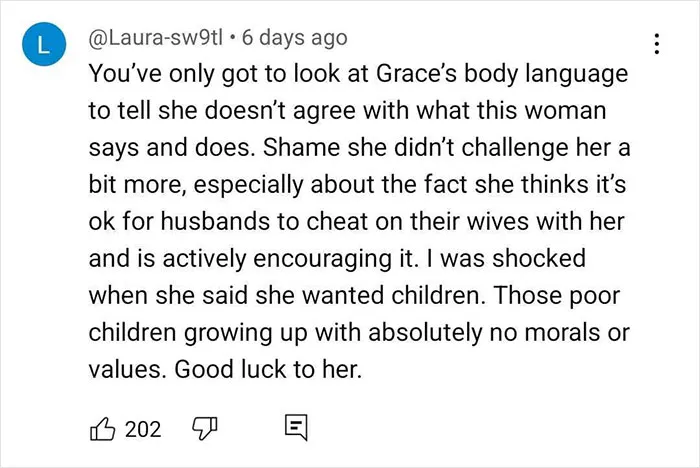700x468 pixels.
Task: Open the @Laura-sw9tl channel link
Action: click(155, 38)
